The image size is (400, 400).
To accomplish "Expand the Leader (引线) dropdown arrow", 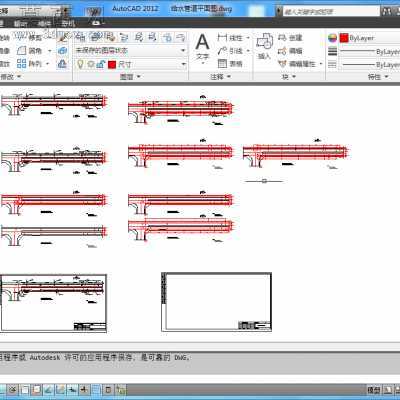I will [248, 51].
